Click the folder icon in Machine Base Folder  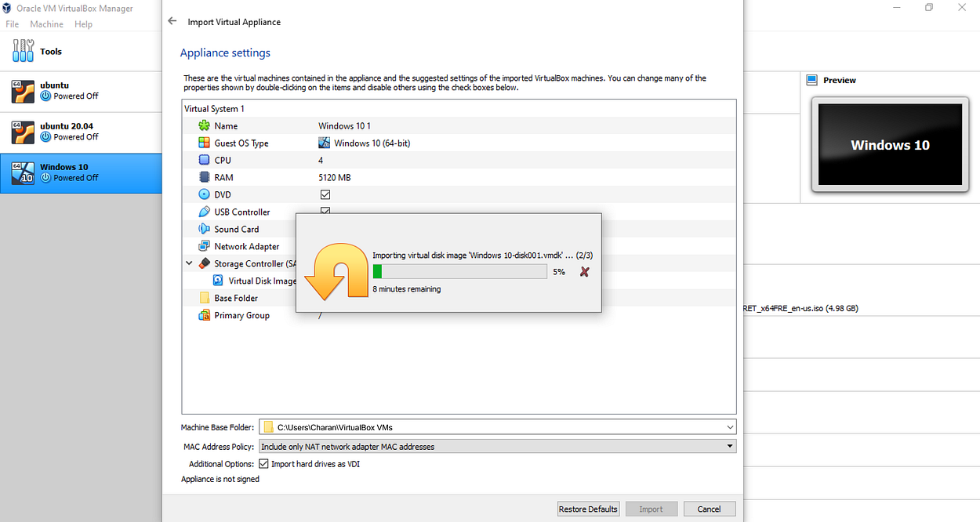(268, 427)
